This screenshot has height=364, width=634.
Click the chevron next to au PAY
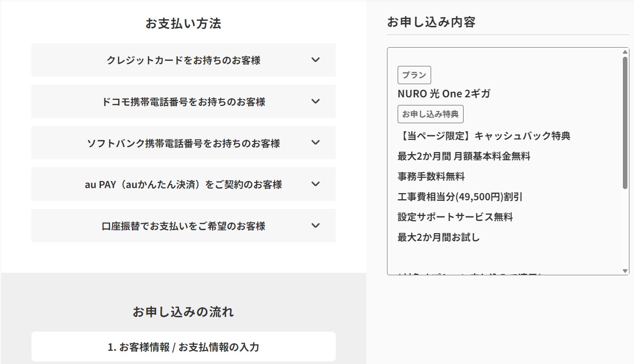[315, 184]
